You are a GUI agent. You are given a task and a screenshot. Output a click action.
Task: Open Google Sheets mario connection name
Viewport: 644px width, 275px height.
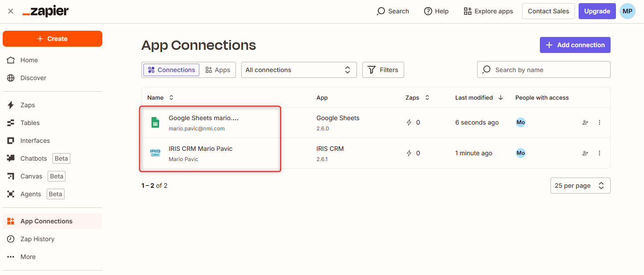pos(204,118)
